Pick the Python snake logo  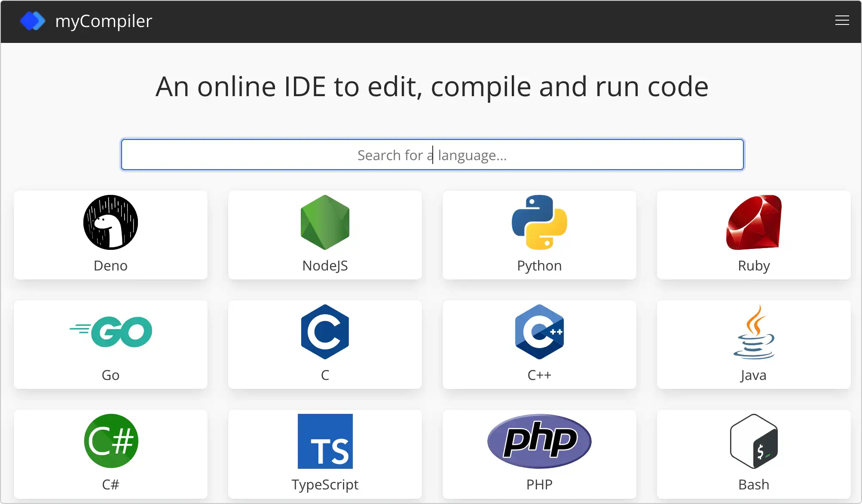click(539, 222)
